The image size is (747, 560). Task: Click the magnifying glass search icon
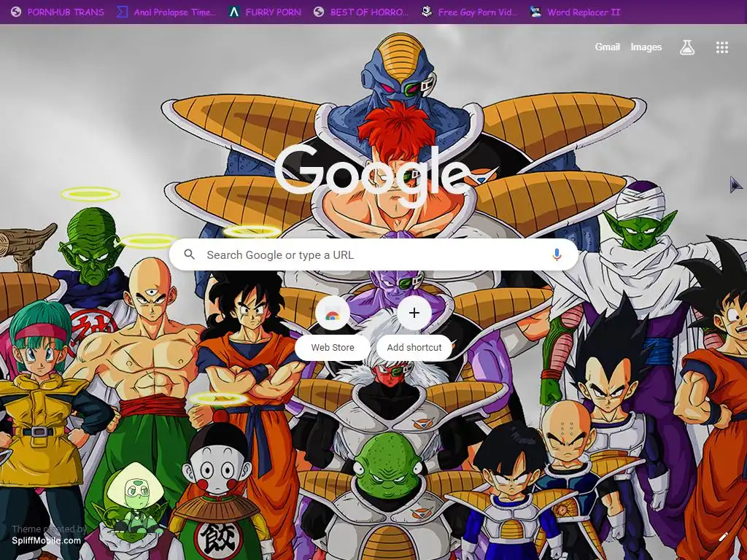coord(189,254)
